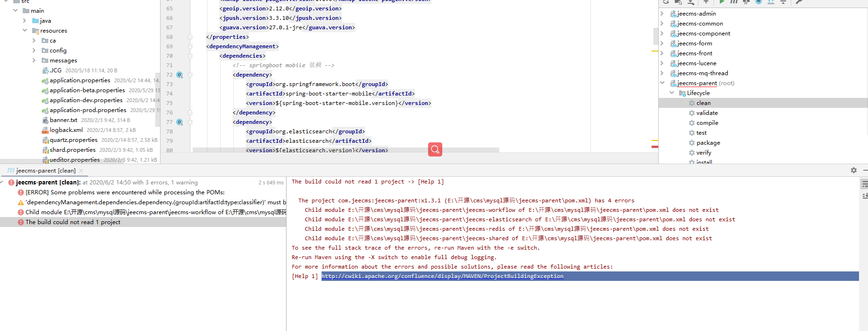868x331 pixels.
Task: Expand the ca folder
Action: point(34,40)
